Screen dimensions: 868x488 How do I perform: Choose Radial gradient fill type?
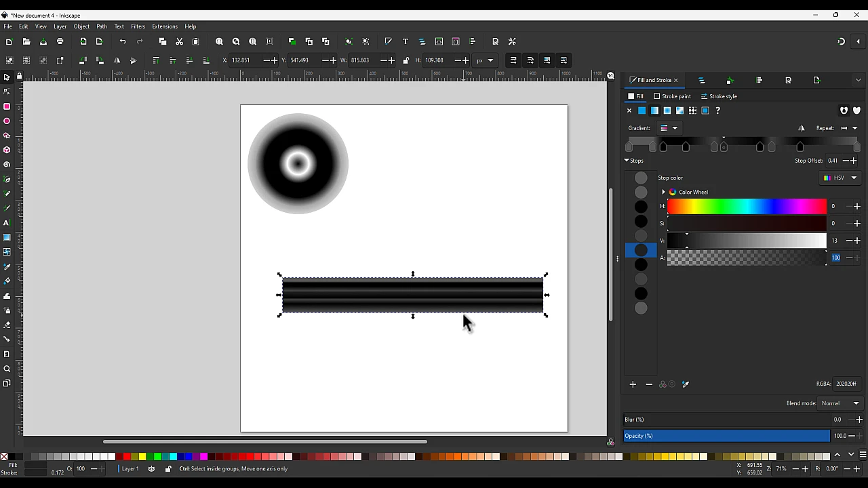667,110
